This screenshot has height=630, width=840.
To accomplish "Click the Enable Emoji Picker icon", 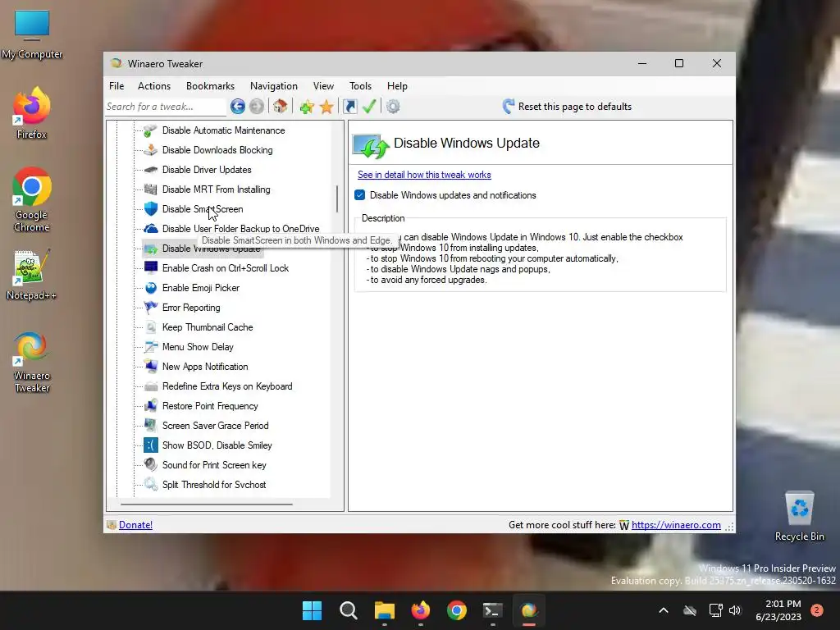I will tap(151, 288).
